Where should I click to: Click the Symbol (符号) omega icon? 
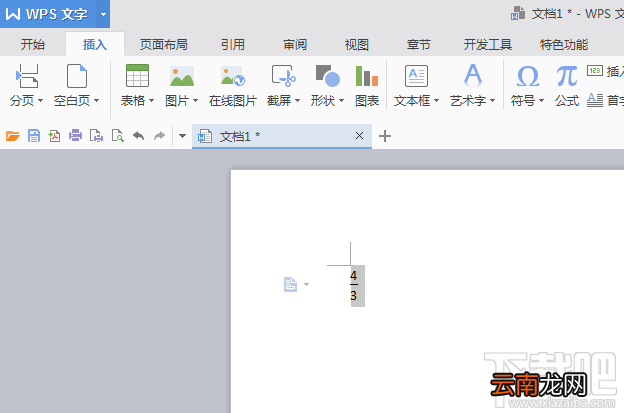pyautogui.click(x=528, y=76)
